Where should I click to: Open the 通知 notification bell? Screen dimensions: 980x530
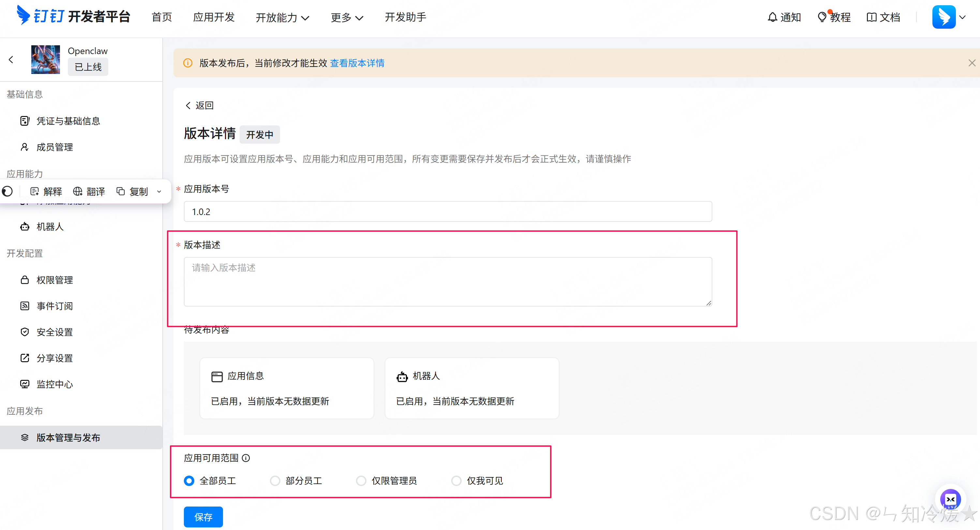pyautogui.click(x=784, y=17)
